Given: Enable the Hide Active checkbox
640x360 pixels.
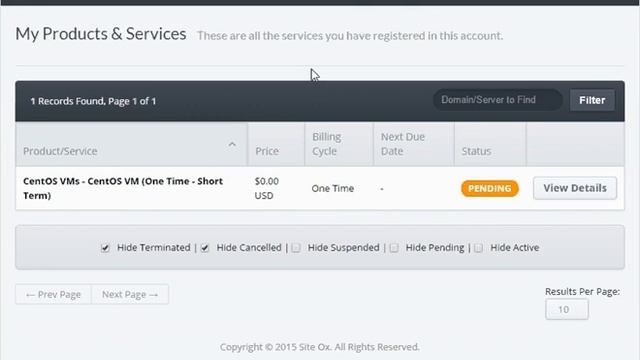Looking at the screenshot, I should [478, 248].
